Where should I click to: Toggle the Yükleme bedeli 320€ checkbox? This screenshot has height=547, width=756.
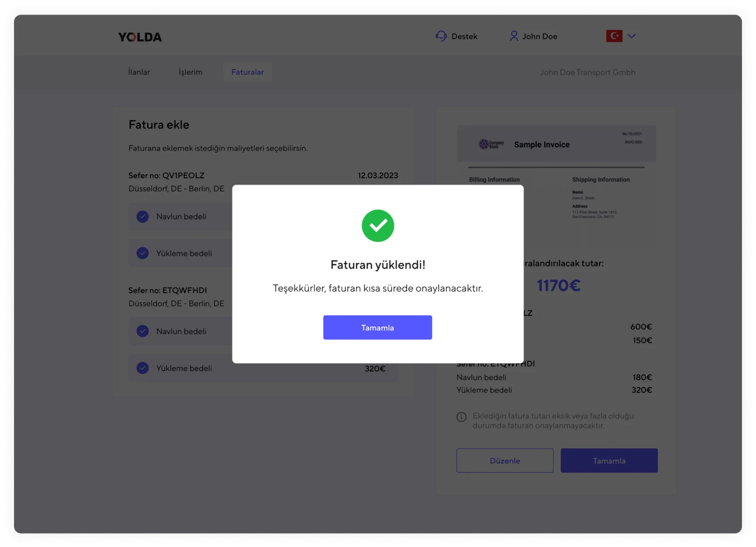tap(142, 368)
